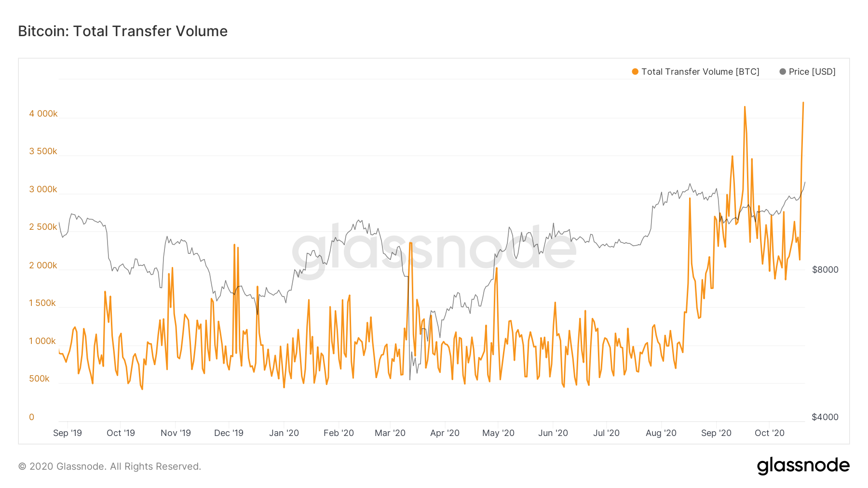Click the $4000 price axis label
The image size is (868, 488).
coord(825,417)
